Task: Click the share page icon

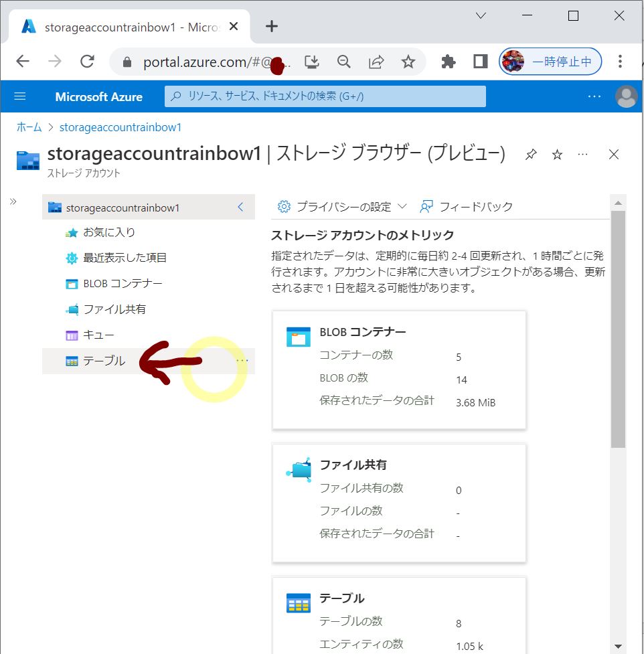Action: pyautogui.click(x=376, y=62)
